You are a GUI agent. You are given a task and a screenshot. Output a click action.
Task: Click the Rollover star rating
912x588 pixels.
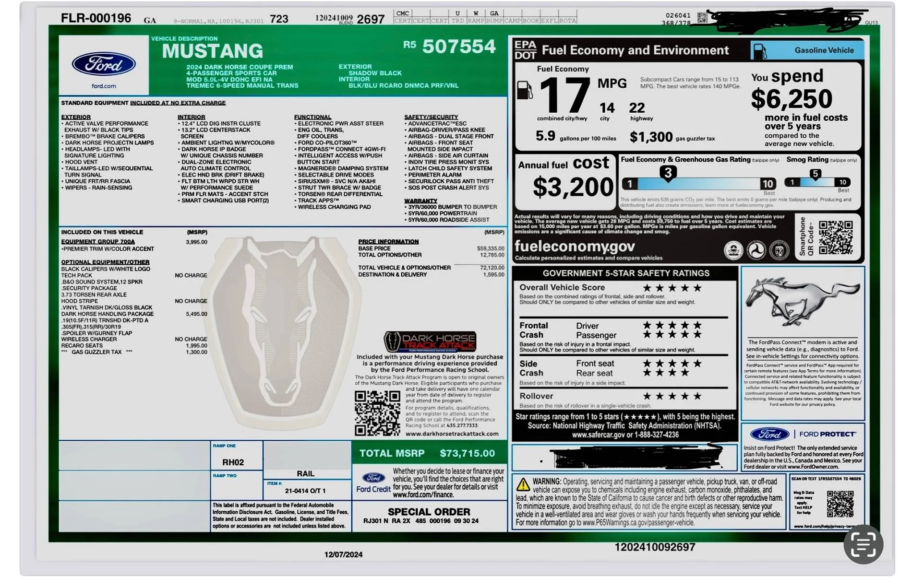[x=672, y=396]
